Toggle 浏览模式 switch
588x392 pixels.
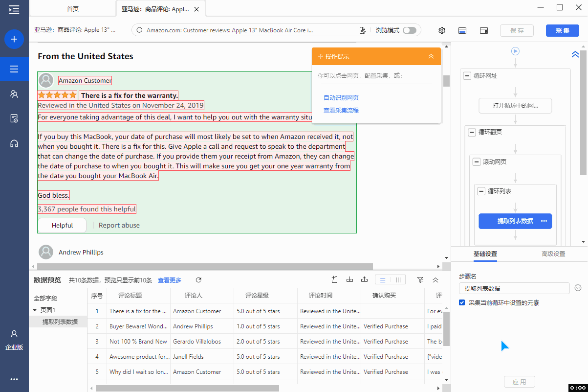[x=410, y=30]
